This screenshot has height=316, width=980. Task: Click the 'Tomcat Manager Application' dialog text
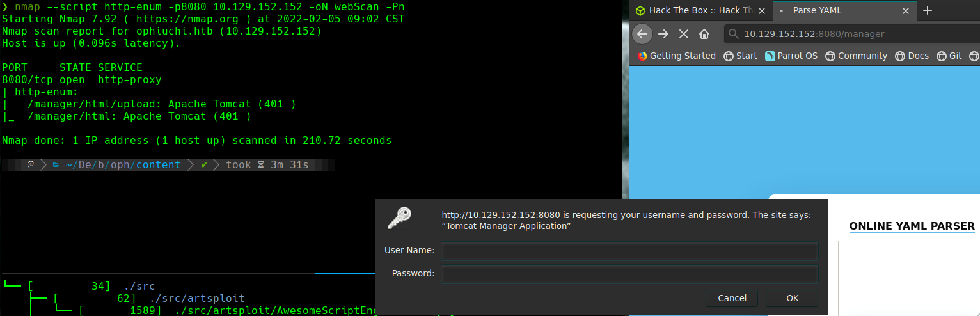point(506,226)
